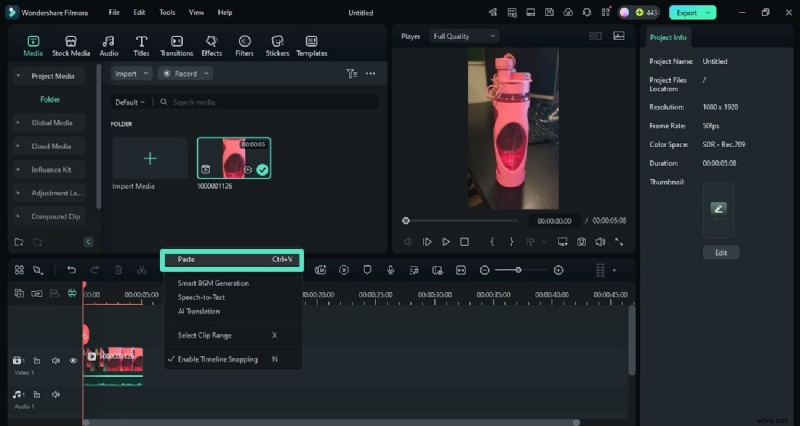Take a snapshot with camera icon

[x=582, y=242]
